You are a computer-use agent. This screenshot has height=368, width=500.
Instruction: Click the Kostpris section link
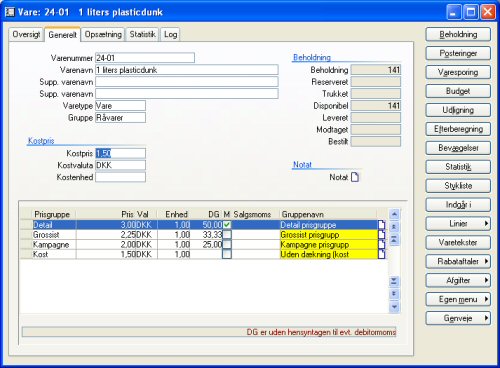pos(41,141)
